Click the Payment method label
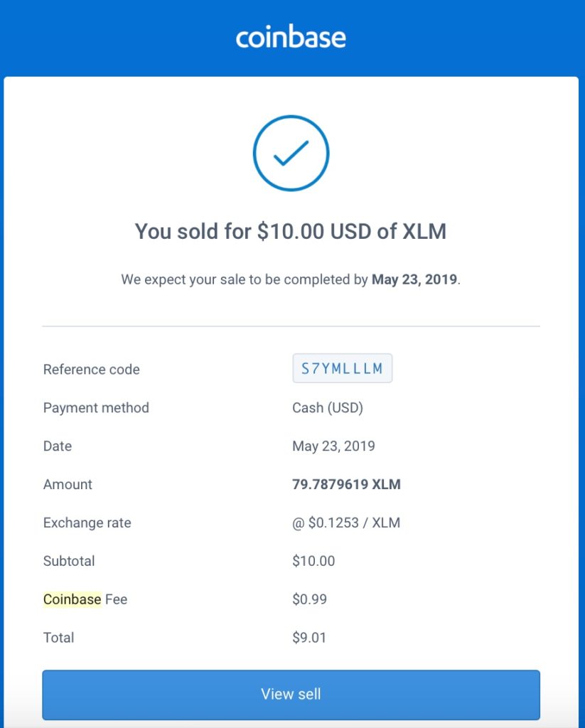The image size is (585, 728). pyautogui.click(x=96, y=408)
